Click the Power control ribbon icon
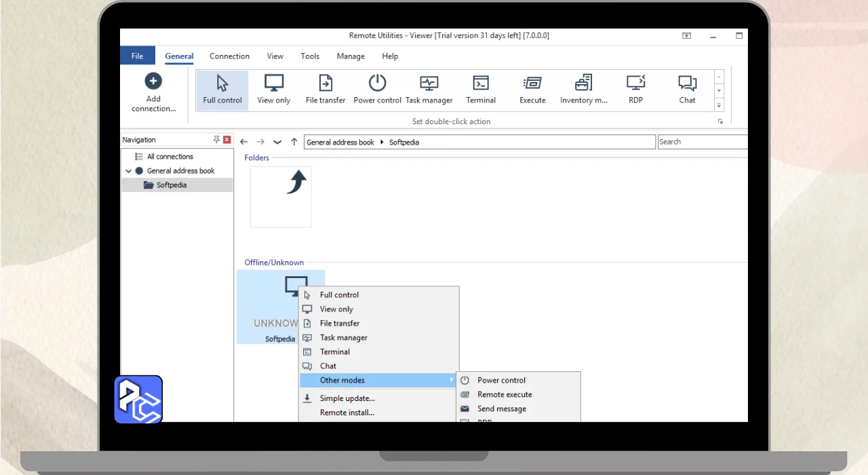Screen dimensions: 868x475 377,90
